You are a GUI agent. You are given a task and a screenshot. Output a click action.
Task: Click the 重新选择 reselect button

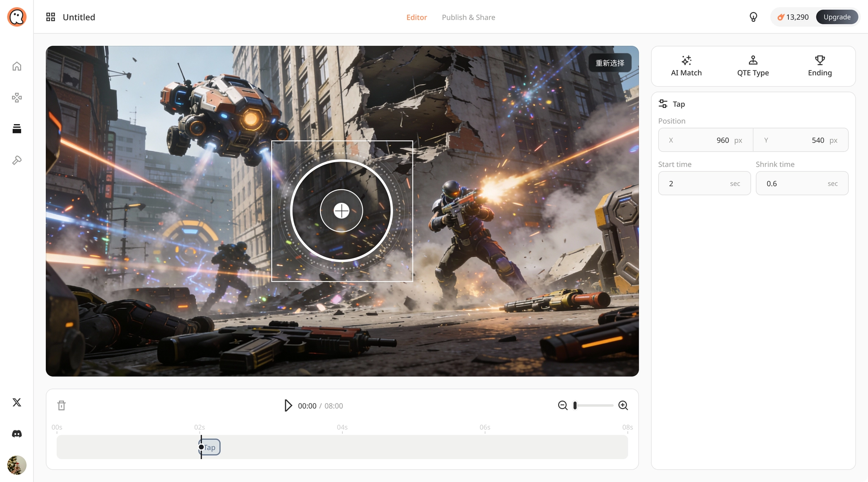click(610, 63)
